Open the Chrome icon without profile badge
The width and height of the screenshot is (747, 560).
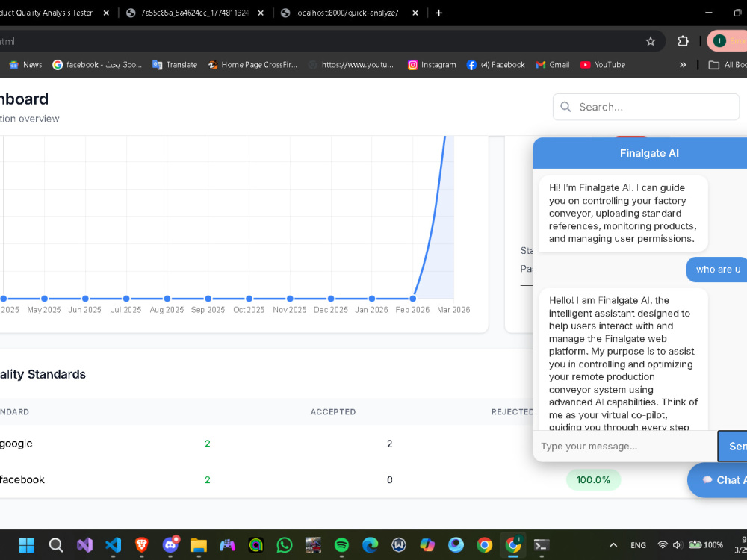485,545
